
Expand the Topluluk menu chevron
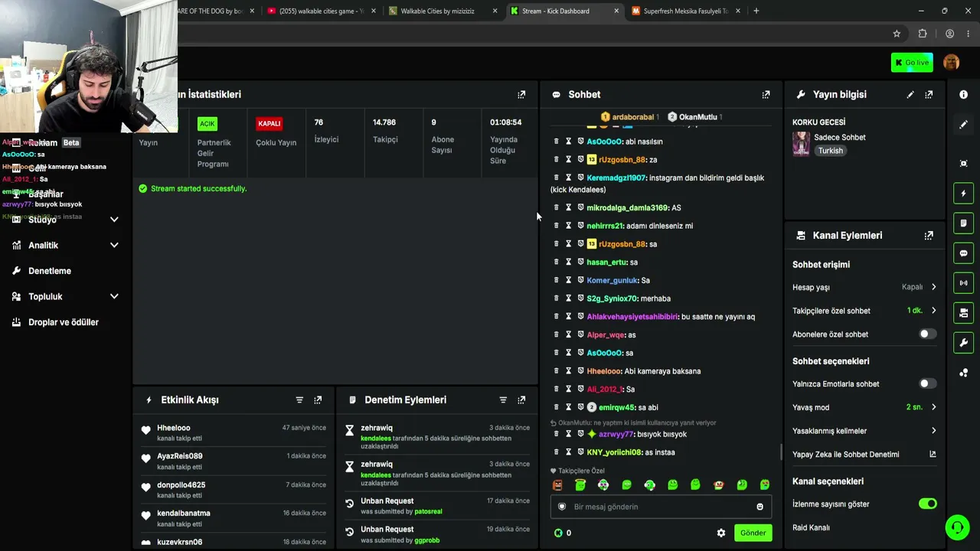click(x=114, y=296)
